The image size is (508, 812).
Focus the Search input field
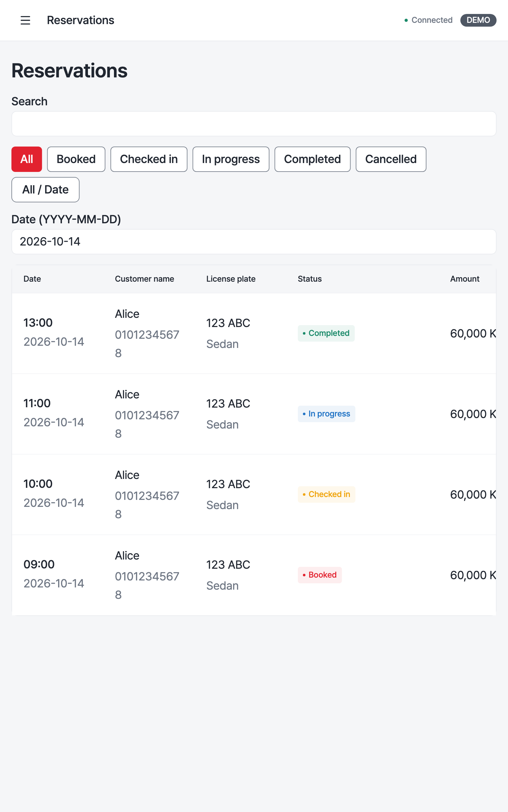coord(254,124)
